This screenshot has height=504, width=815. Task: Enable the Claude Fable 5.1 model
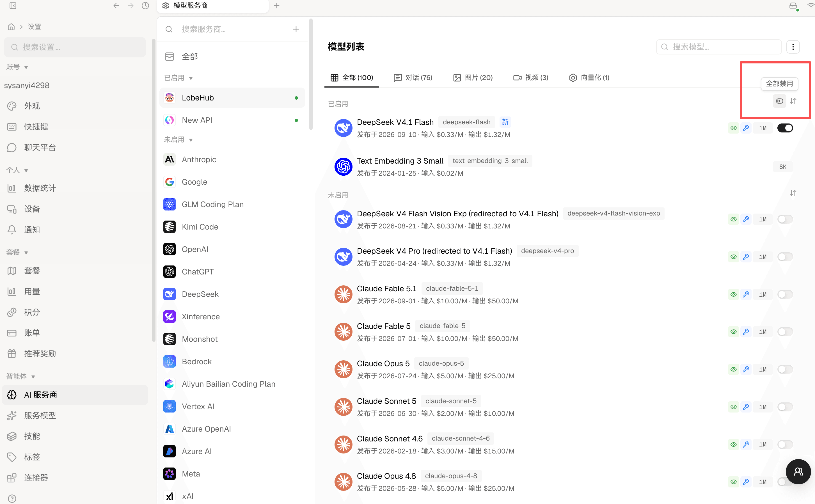coord(785,294)
